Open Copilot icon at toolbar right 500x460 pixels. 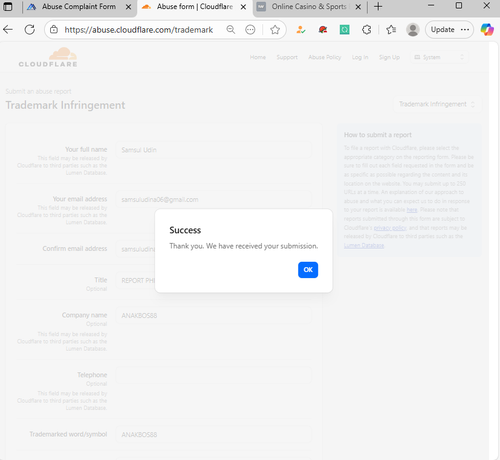coord(487,30)
